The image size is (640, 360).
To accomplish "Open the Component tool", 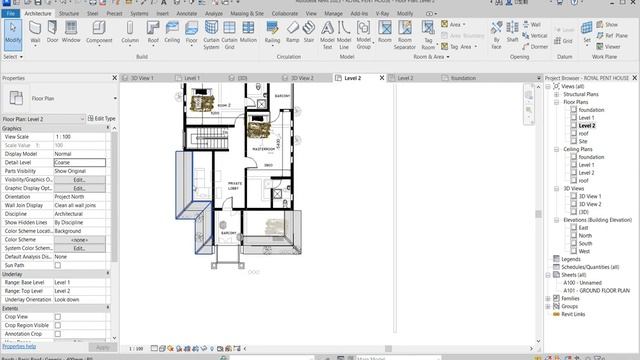I will pyautogui.click(x=99, y=33).
